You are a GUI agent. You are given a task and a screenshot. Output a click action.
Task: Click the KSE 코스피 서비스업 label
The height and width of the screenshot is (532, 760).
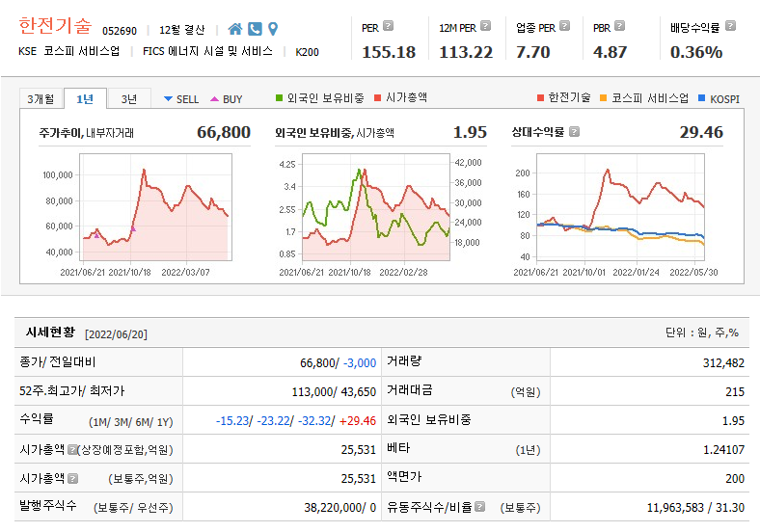[x=68, y=51]
